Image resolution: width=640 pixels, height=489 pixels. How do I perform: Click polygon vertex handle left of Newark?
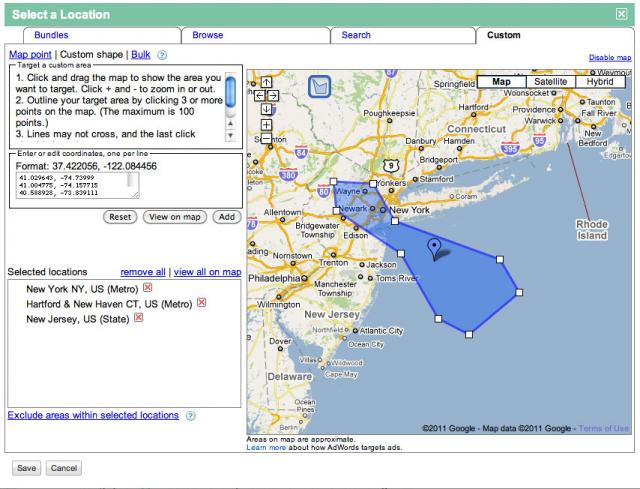pyautogui.click(x=336, y=211)
